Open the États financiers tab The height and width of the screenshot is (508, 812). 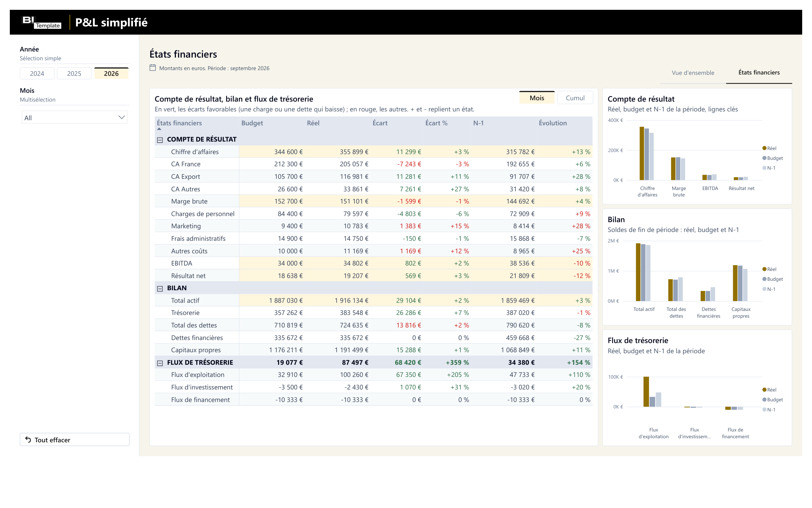click(x=759, y=72)
